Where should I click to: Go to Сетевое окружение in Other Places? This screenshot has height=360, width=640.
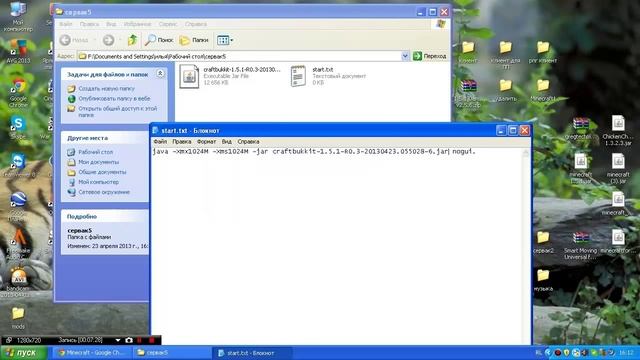tap(104, 192)
